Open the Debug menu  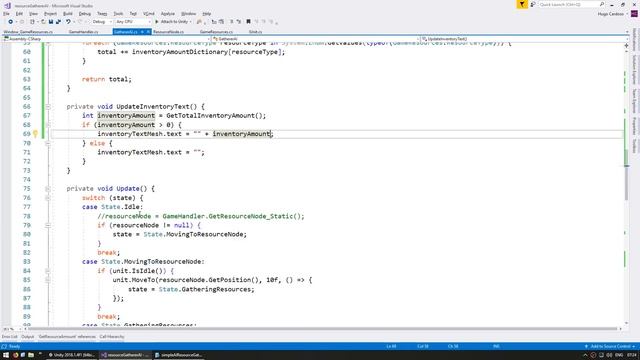coord(84,14)
